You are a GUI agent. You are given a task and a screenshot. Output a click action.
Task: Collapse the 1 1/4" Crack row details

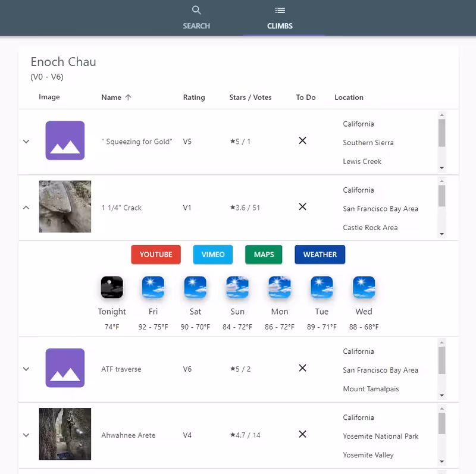pos(26,208)
